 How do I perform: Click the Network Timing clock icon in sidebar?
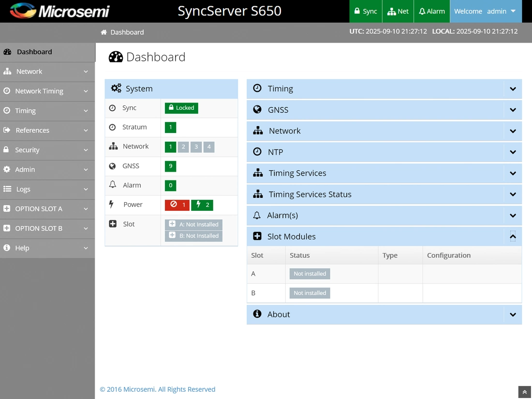[6, 91]
